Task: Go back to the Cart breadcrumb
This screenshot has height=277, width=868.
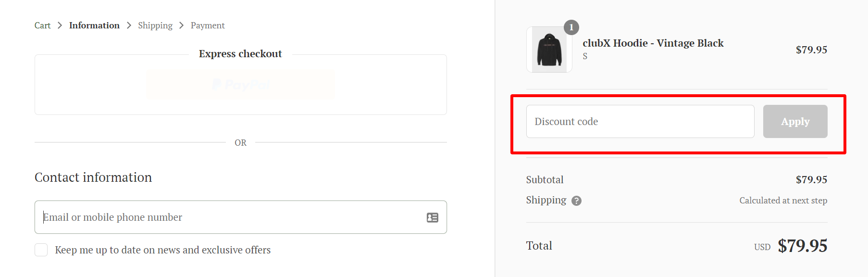Action: [42, 25]
